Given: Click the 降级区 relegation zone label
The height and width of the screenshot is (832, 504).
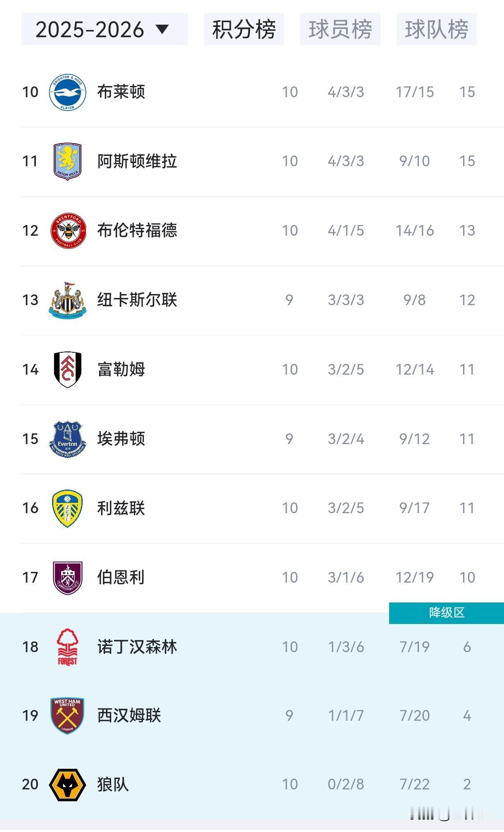Looking at the screenshot, I should (447, 613).
